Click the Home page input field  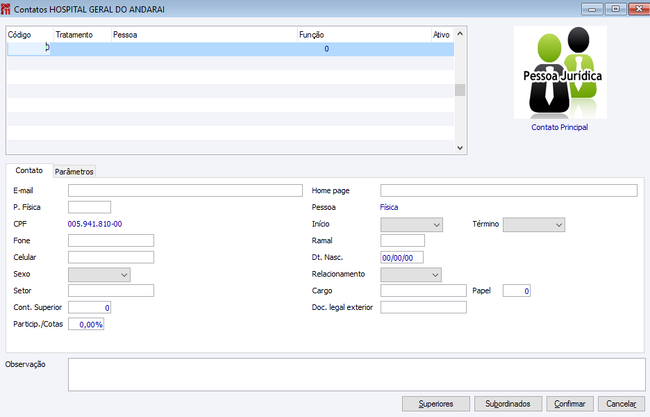(509, 191)
